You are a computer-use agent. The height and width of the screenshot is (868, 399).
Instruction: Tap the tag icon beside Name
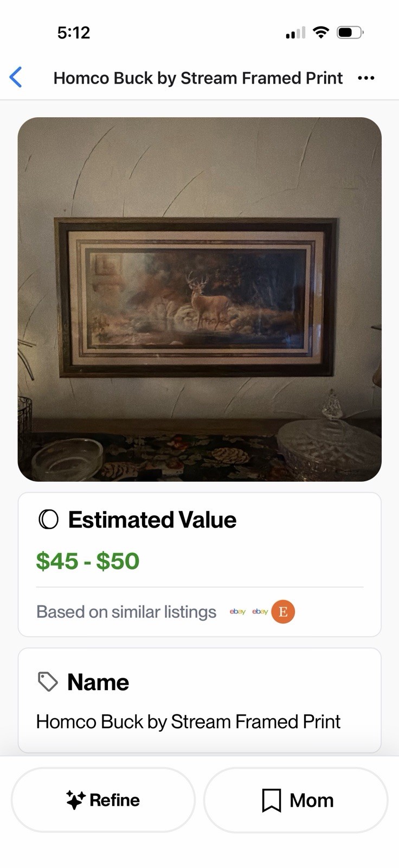[48, 682]
